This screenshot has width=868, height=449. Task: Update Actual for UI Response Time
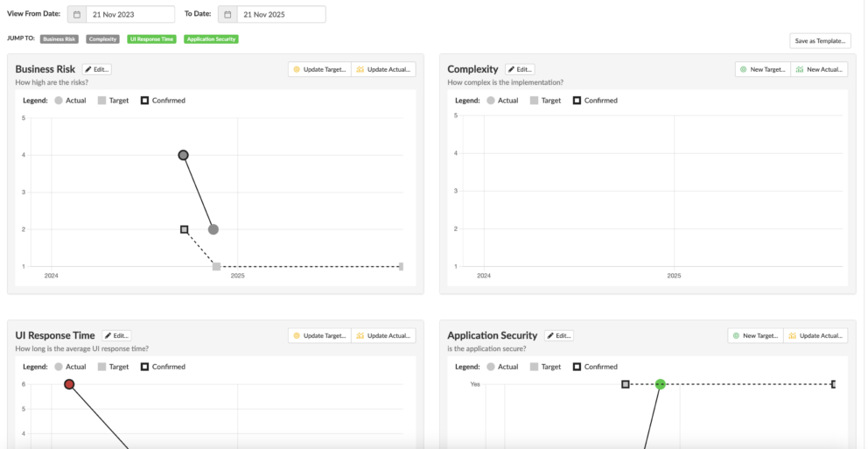[x=383, y=335]
